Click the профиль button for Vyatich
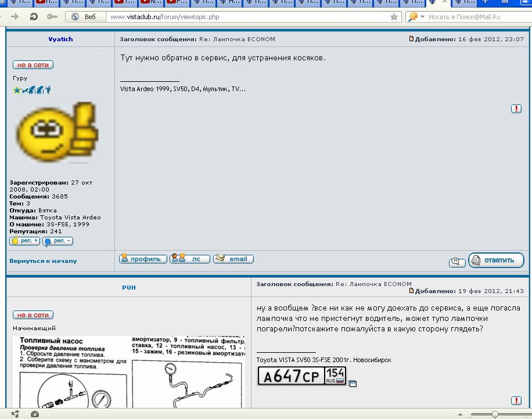Screen dimensions: 532x419 [143, 259]
